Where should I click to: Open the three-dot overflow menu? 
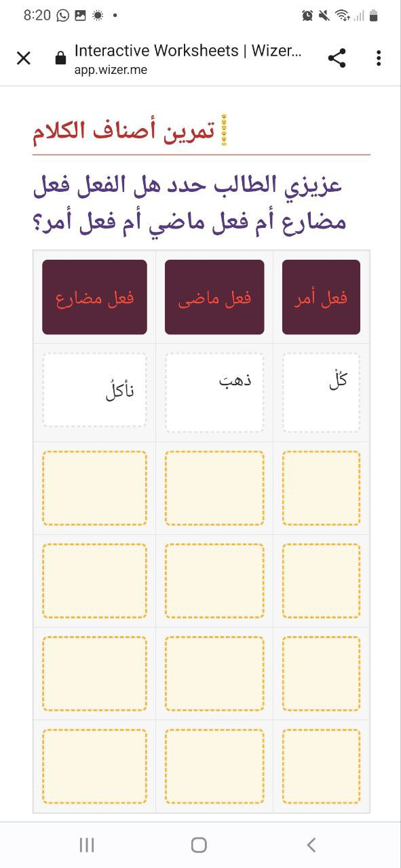point(379,58)
